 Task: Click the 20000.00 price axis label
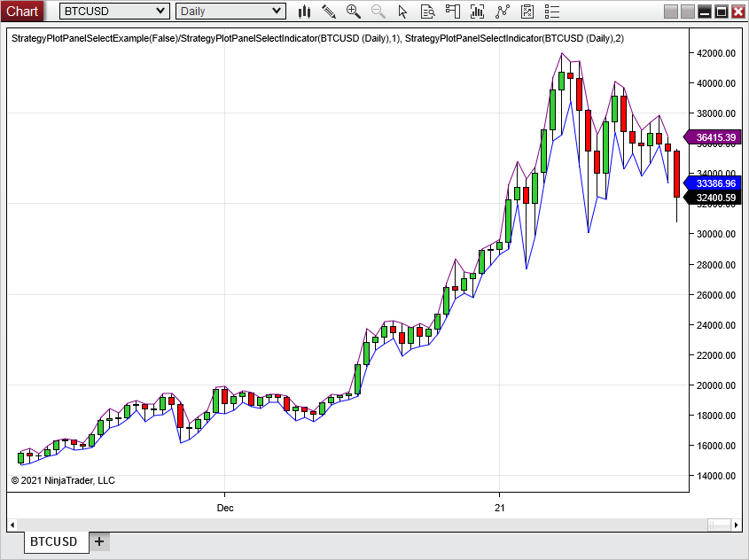[716, 385]
